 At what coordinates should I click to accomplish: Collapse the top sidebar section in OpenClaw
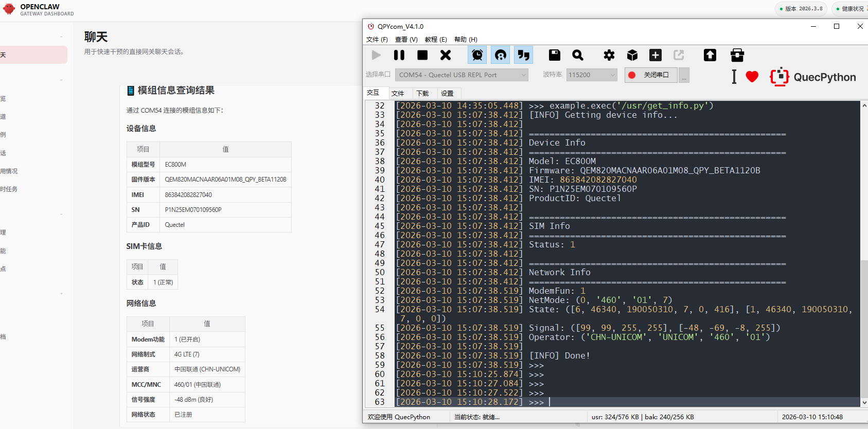point(61,37)
